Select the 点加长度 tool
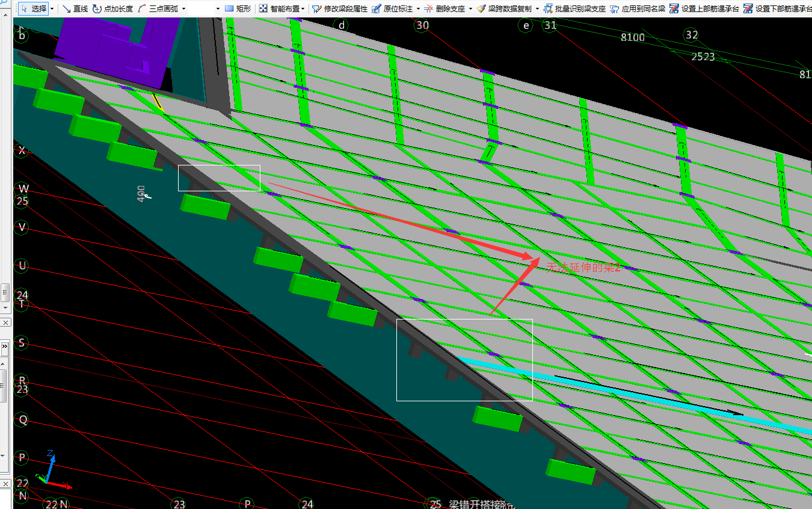The image size is (812, 509). 112,9
